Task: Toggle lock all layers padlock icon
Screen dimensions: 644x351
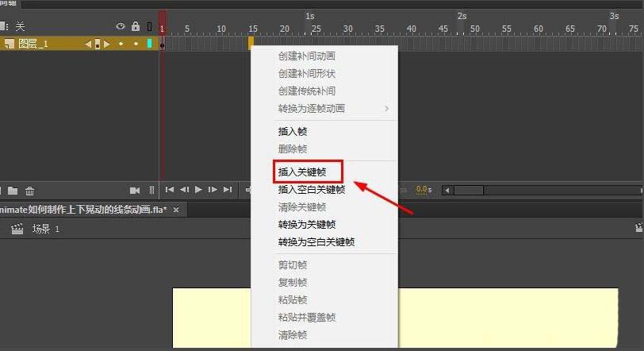Action: pos(136,26)
